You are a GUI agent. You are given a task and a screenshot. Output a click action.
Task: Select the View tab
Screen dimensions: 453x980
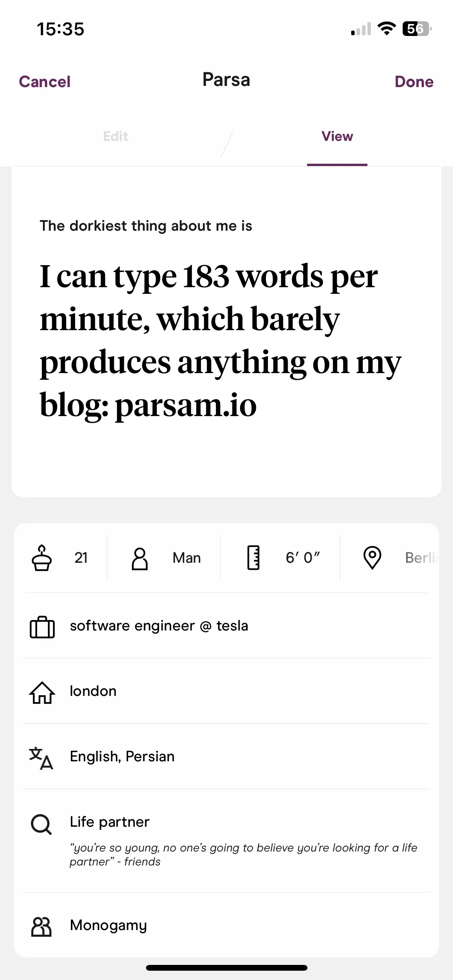coord(337,136)
